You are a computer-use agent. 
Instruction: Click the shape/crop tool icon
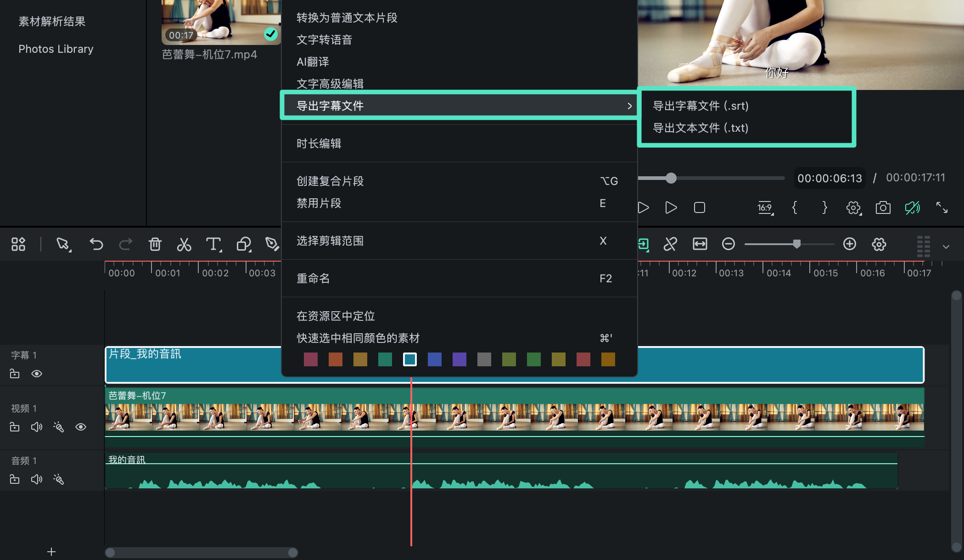pyautogui.click(x=244, y=244)
